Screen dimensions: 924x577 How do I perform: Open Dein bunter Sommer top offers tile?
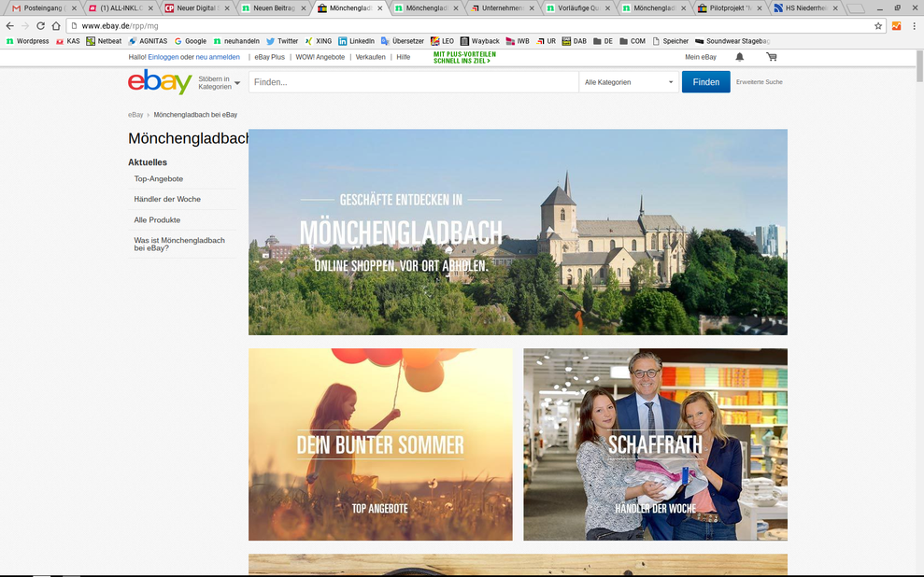380,444
